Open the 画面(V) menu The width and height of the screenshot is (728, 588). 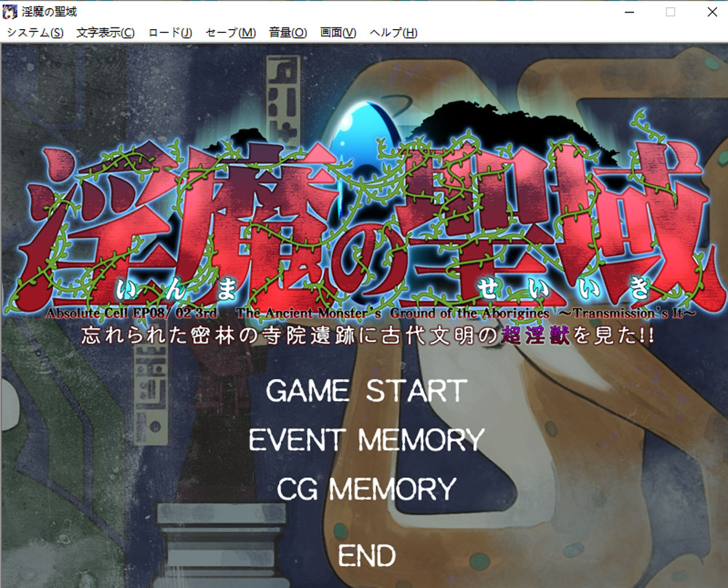click(x=338, y=33)
